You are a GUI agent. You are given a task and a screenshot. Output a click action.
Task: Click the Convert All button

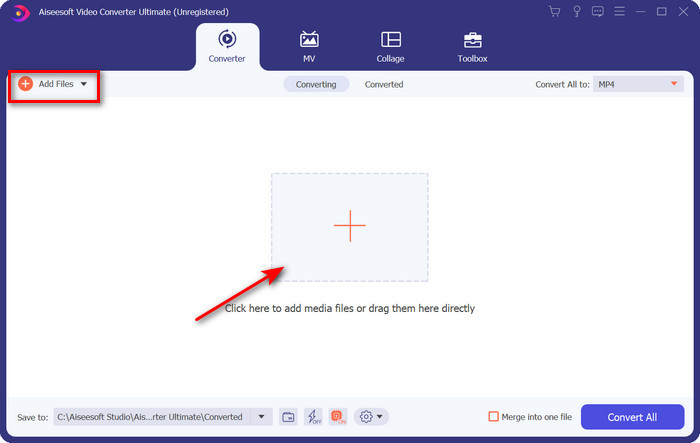click(x=632, y=417)
